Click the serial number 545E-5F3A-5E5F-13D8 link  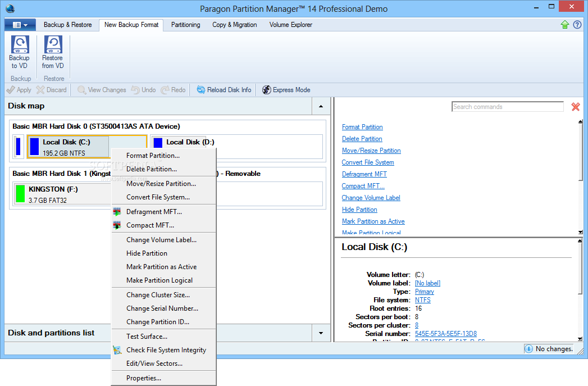click(446, 334)
